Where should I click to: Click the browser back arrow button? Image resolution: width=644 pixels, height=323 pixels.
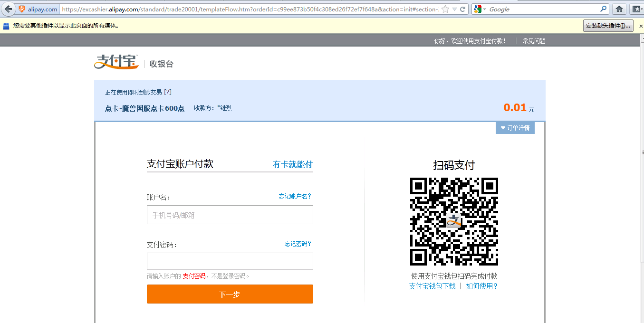pyautogui.click(x=8, y=9)
